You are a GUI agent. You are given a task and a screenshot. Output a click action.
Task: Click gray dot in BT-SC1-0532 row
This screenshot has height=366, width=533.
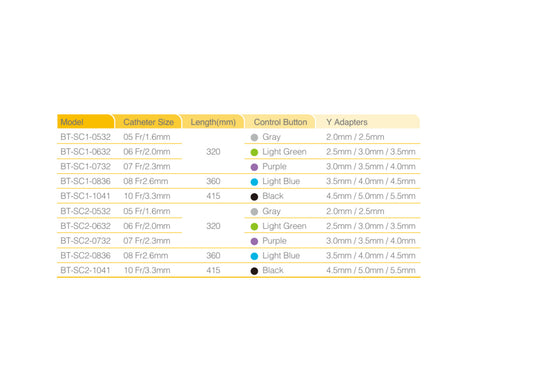click(x=254, y=137)
